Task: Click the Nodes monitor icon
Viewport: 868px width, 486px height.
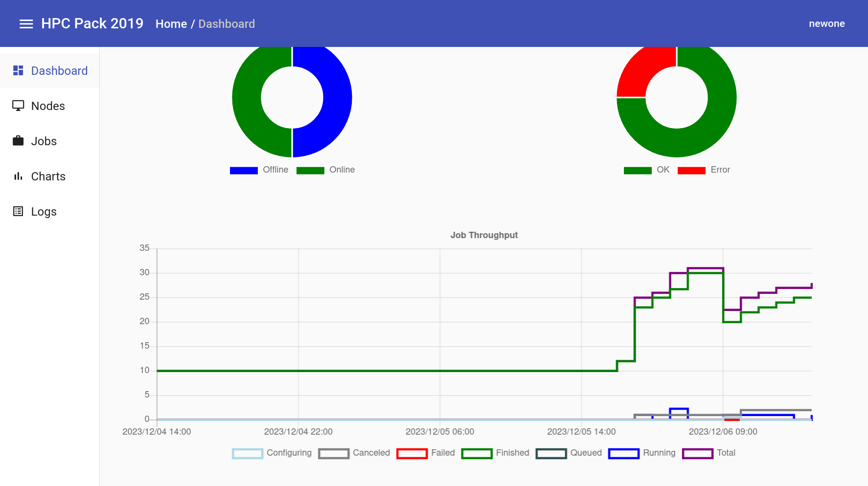Action: (18, 106)
